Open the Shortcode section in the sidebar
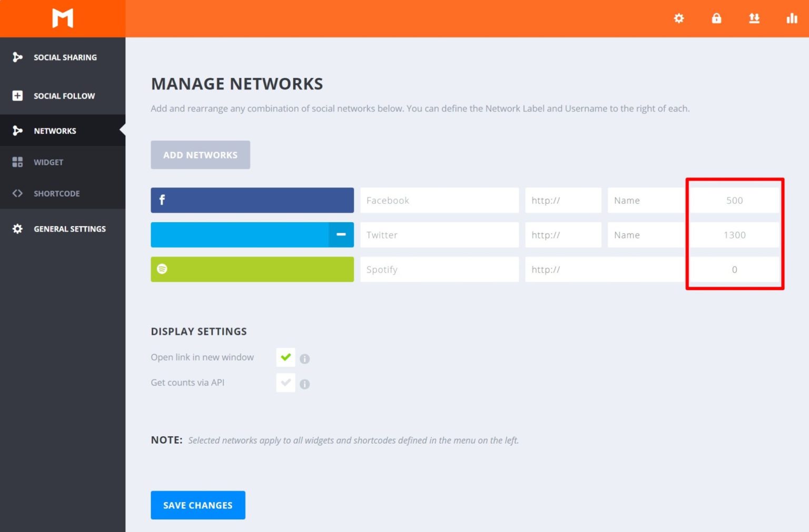The height and width of the screenshot is (532, 809). point(56,193)
